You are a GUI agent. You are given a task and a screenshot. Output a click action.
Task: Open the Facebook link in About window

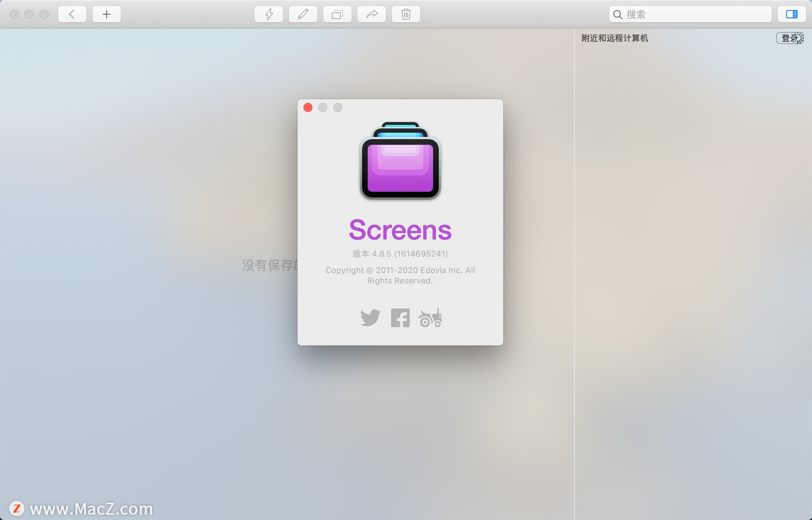point(400,318)
